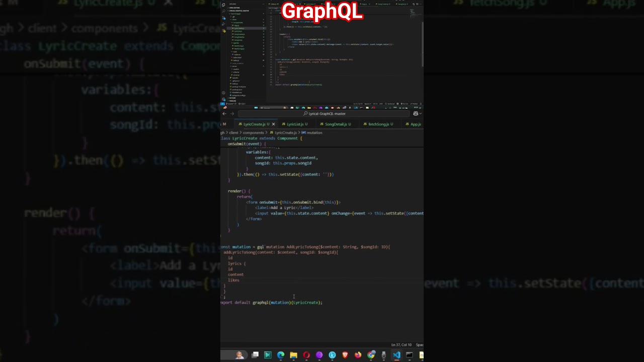Launch Opera from the taskbar
Screen dimensions: 644x362
306,355
